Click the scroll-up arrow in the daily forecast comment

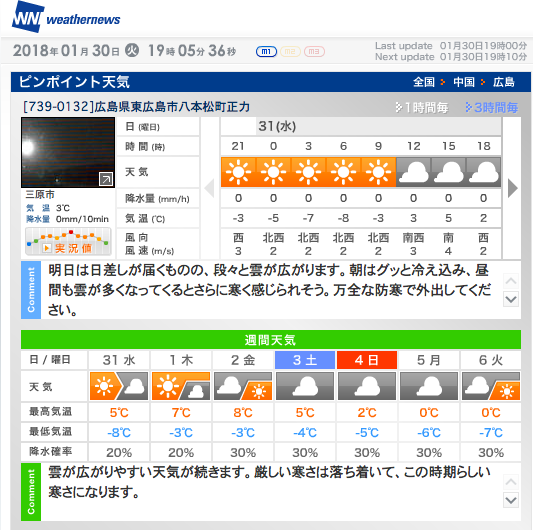(511, 281)
